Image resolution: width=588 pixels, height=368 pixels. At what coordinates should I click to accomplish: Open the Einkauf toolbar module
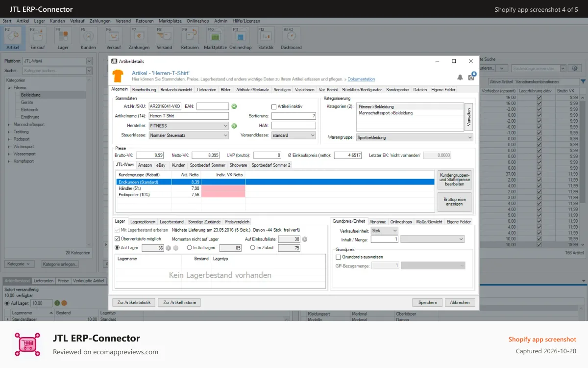pos(38,38)
